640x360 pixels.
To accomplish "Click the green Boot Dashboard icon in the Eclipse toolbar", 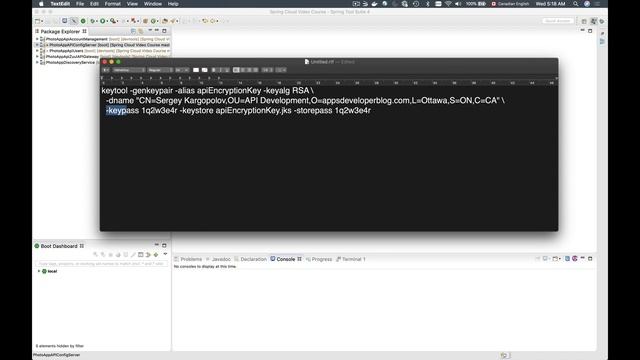I will 83,21.
